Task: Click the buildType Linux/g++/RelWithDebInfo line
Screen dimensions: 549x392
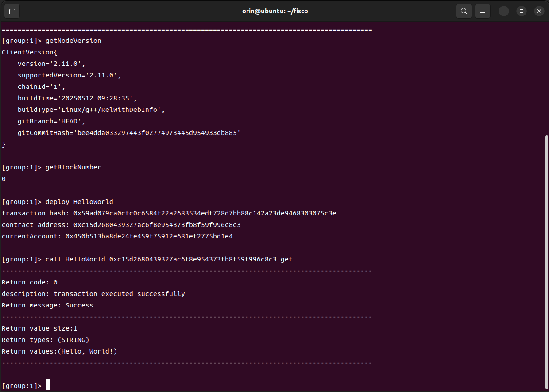Action: pyautogui.click(x=91, y=110)
